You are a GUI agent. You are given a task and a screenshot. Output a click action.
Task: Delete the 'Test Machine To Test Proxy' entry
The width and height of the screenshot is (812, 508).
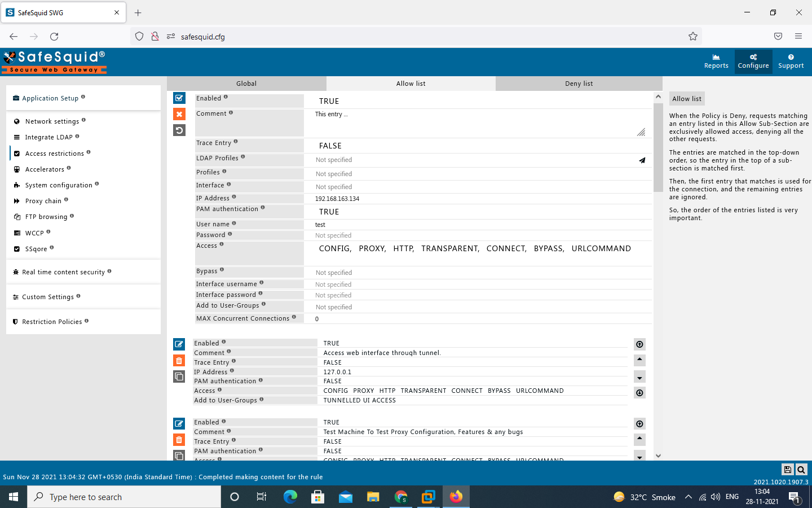[179, 440]
